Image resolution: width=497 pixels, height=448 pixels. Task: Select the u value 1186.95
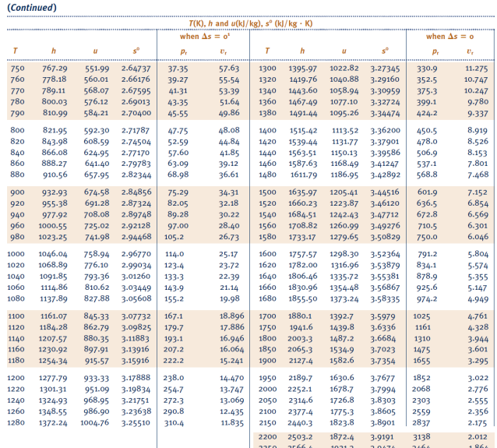click(x=344, y=175)
